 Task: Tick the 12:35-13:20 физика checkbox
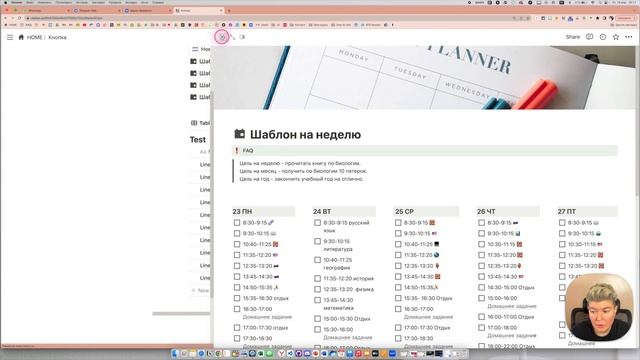(318, 289)
